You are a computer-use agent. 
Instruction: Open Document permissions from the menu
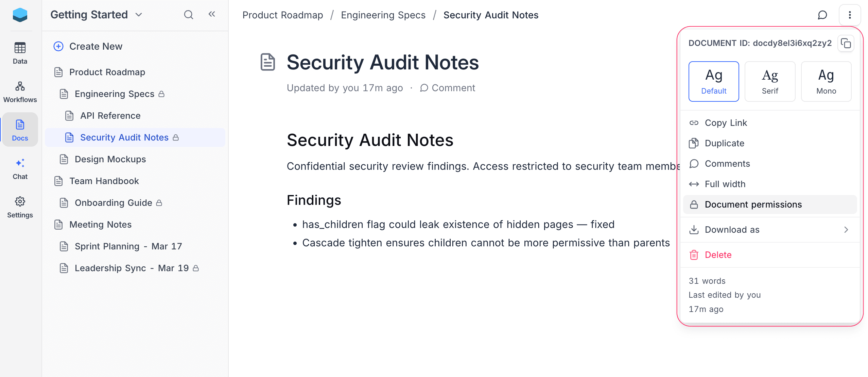coord(753,204)
